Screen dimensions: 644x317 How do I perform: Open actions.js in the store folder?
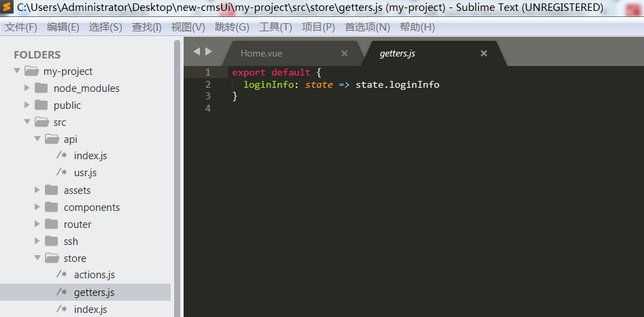[x=94, y=274]
